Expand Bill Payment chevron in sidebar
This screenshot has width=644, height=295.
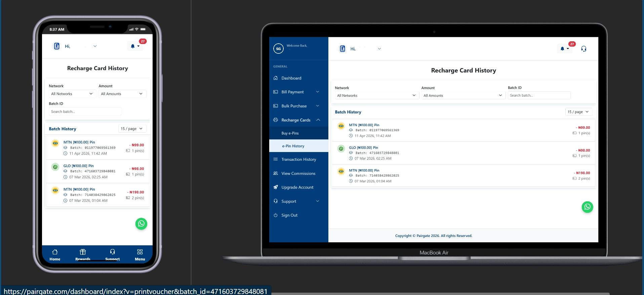coord(318,92)
